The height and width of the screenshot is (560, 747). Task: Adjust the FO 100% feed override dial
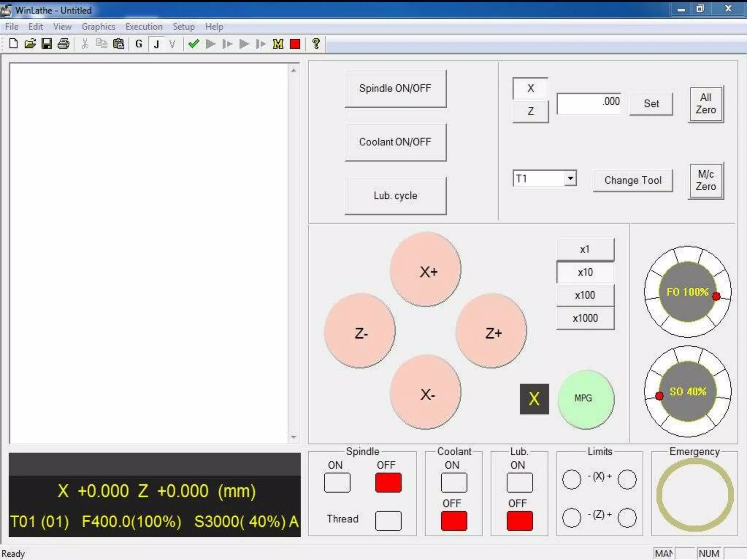pyautogui.click(x=687, y=292)
